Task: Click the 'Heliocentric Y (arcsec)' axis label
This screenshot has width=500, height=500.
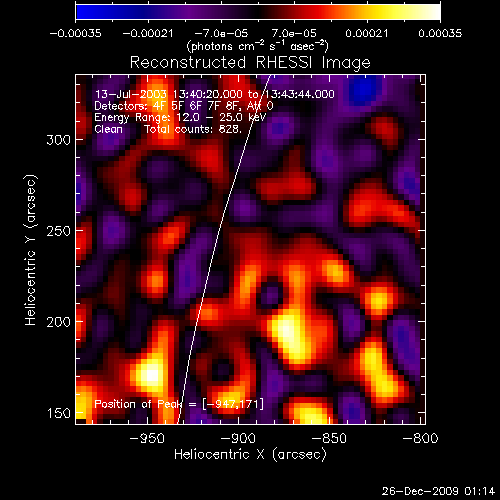Action: (x=31, y=250)
